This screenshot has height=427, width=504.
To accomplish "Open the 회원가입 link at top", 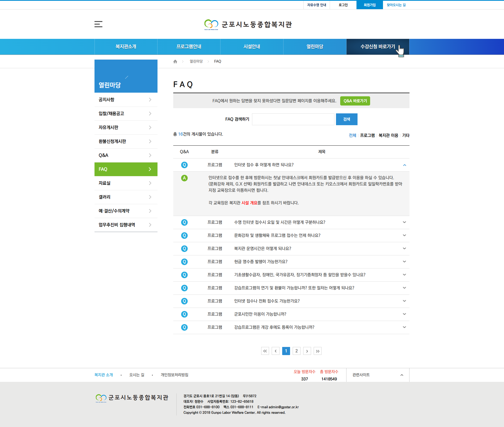I will click(369, 5).
